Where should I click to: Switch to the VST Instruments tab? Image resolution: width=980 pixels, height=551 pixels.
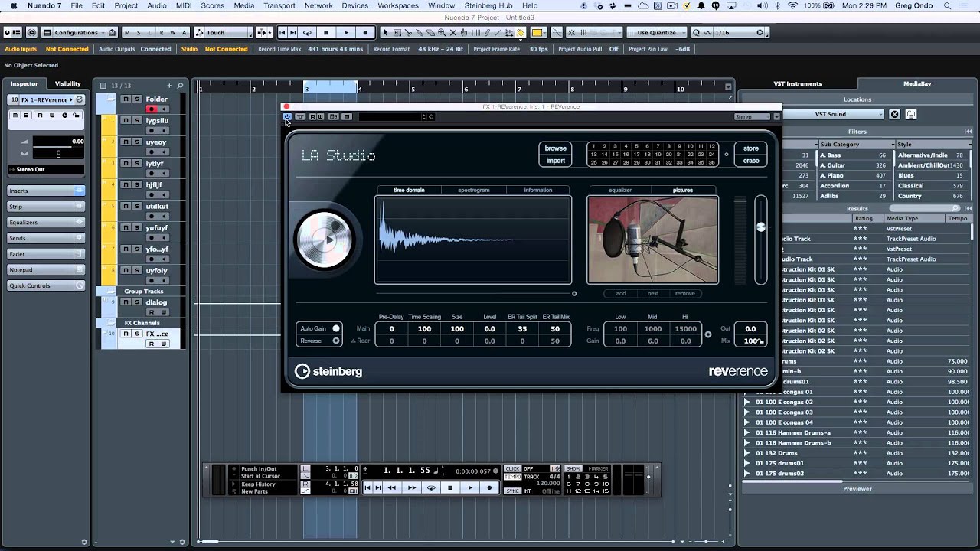pyautogui.click(x=797, y=83)
